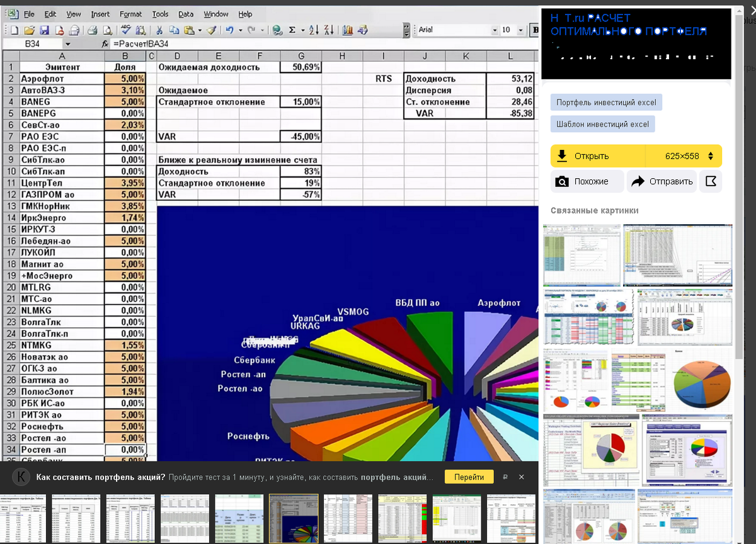Click the Отправить share button
Image resolution: width=756 pixels, height=544 pixels.
[x=661, y=181]
